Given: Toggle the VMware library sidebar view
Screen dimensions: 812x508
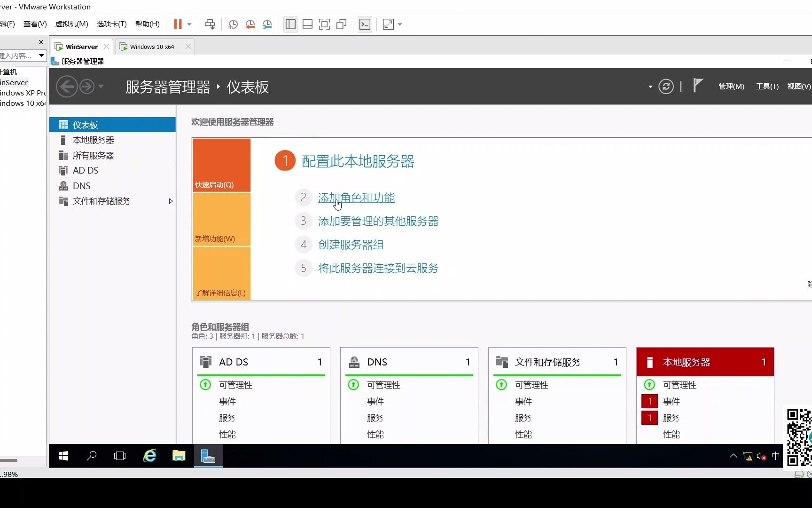Looking at the screenshot, I should [290, 24].
